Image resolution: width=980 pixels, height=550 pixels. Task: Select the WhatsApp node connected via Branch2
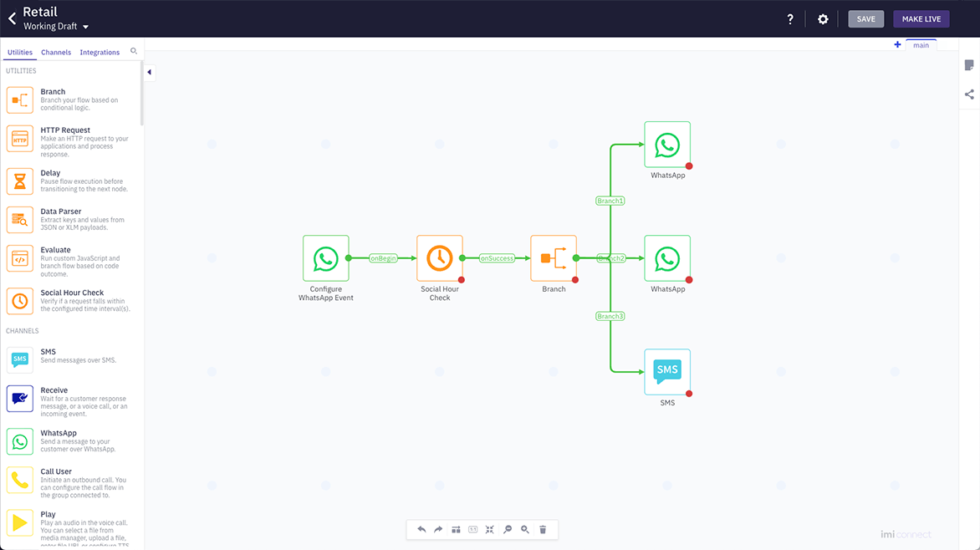pos(667,258)
